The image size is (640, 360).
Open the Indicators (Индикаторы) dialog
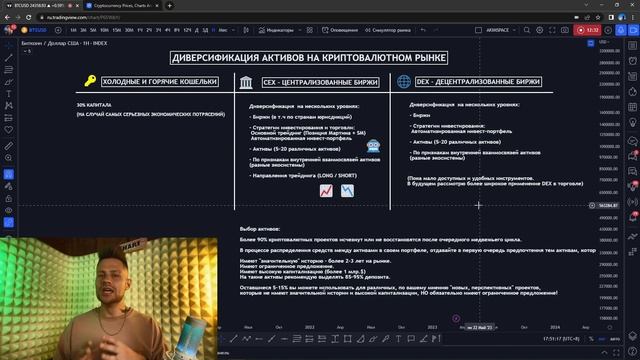[276, 30]
